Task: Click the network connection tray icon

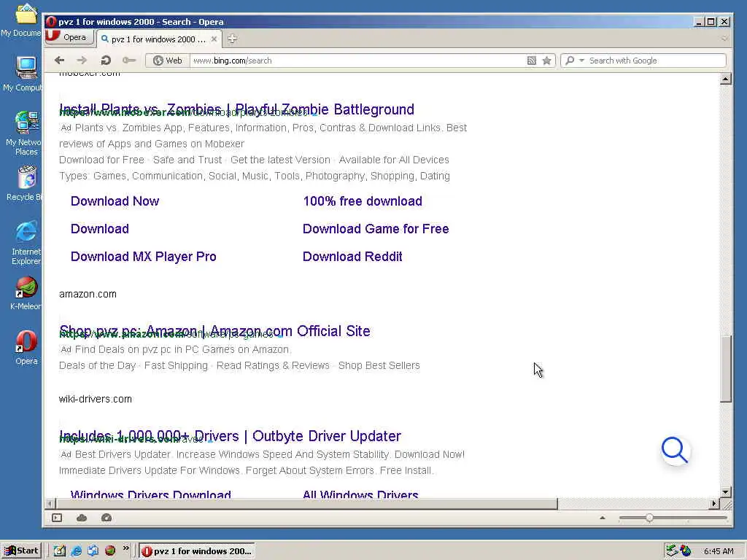Action: pyautogui.click(x=672, y=551)
